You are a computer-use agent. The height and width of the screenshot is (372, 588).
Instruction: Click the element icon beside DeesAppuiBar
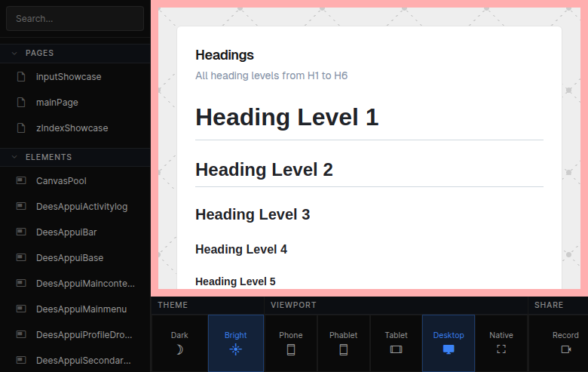(21, 232)
